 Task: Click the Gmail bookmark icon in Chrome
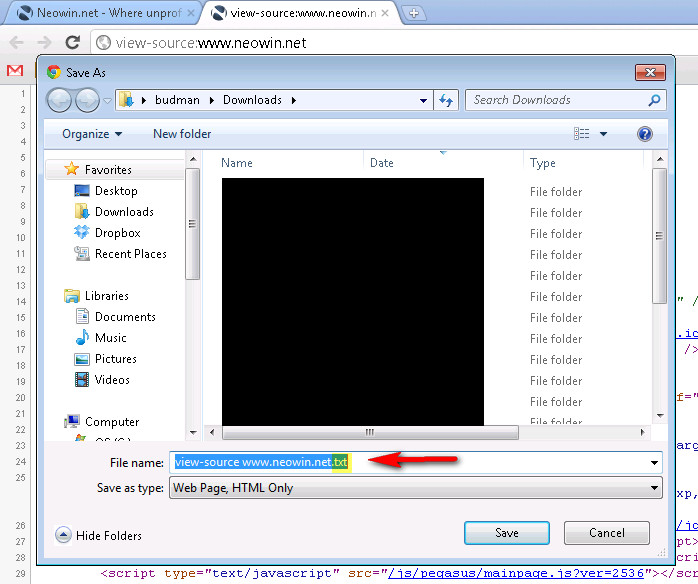click(x=15, y=70)
